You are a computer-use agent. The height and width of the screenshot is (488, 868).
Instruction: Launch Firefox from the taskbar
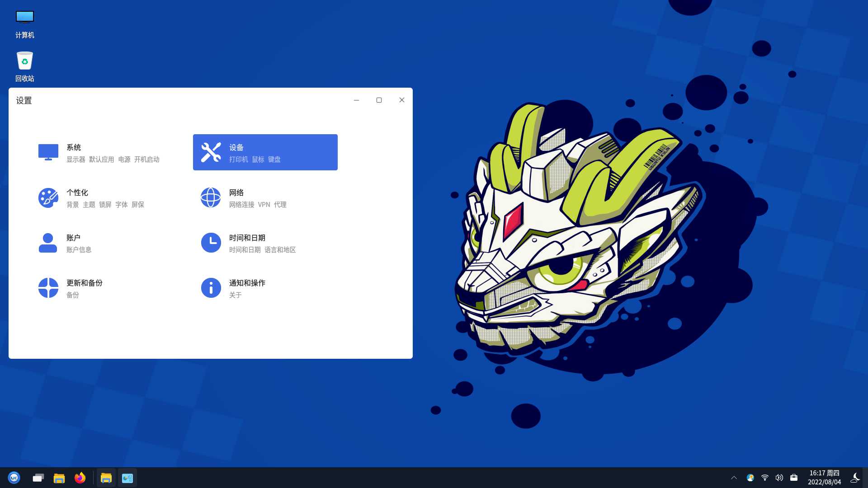click(x=80, y=478)
